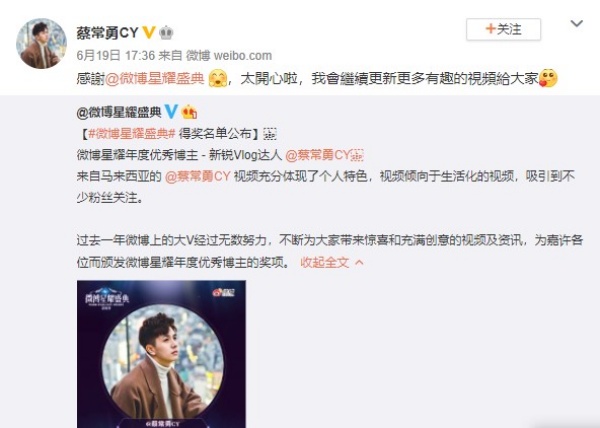Click the crown membership badge next to author name
600x428 pixels.
(x=166, y=33)
